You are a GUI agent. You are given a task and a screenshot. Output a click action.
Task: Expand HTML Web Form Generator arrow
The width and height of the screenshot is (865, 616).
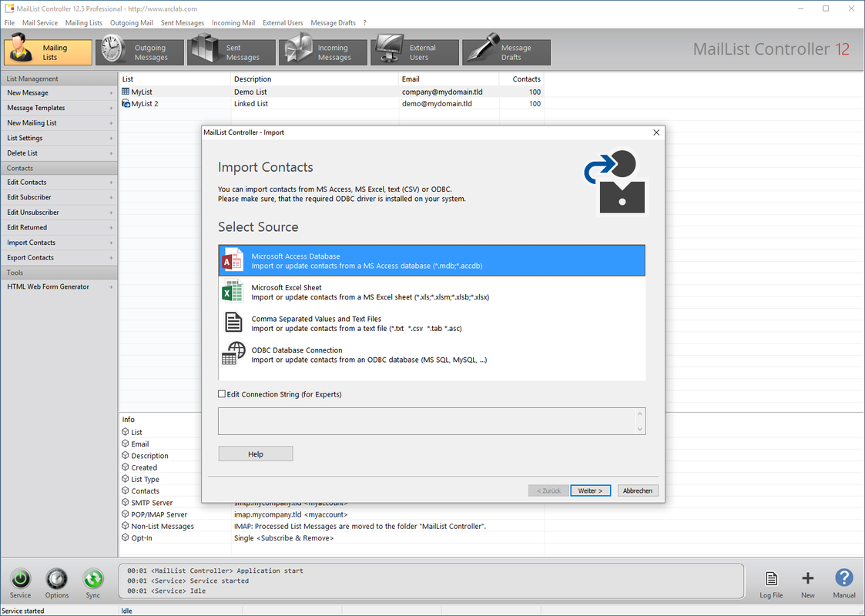[111, 286]
